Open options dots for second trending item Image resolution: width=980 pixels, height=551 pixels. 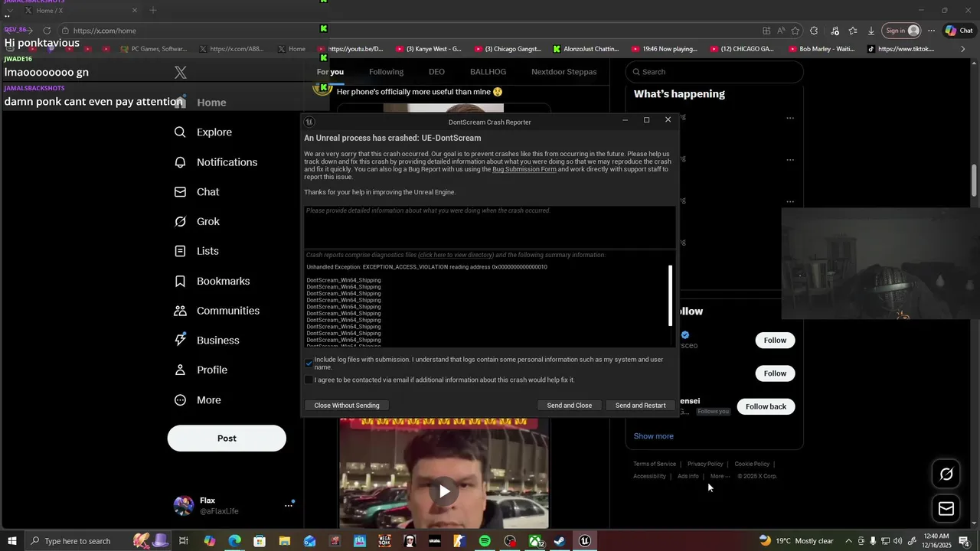click(790, 160)
